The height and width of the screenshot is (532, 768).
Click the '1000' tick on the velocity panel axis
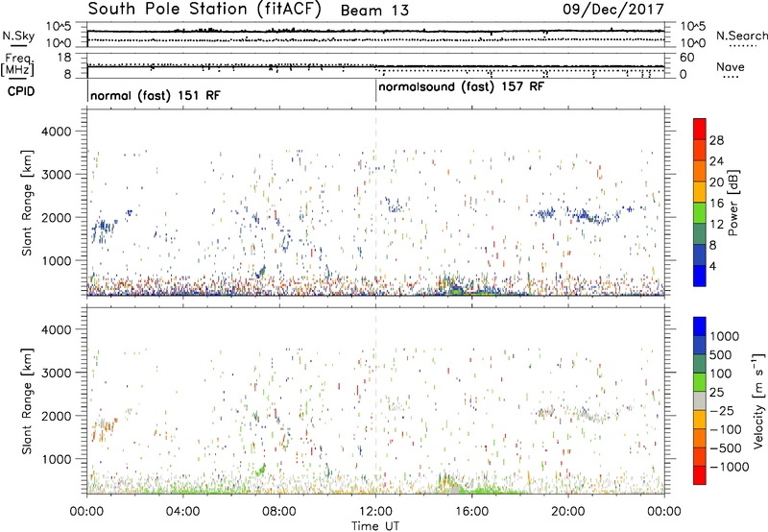57,459
